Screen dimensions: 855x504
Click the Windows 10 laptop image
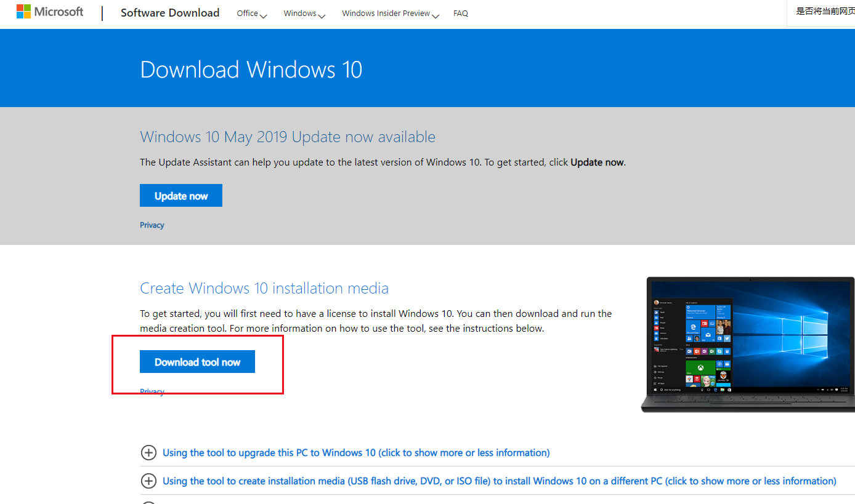click(x=748, y=345)
